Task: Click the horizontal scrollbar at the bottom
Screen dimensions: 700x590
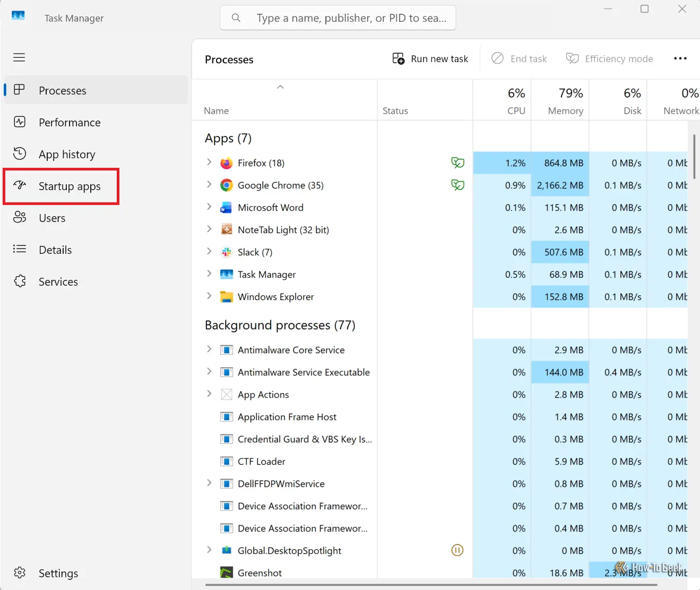Action: [431, 585]
